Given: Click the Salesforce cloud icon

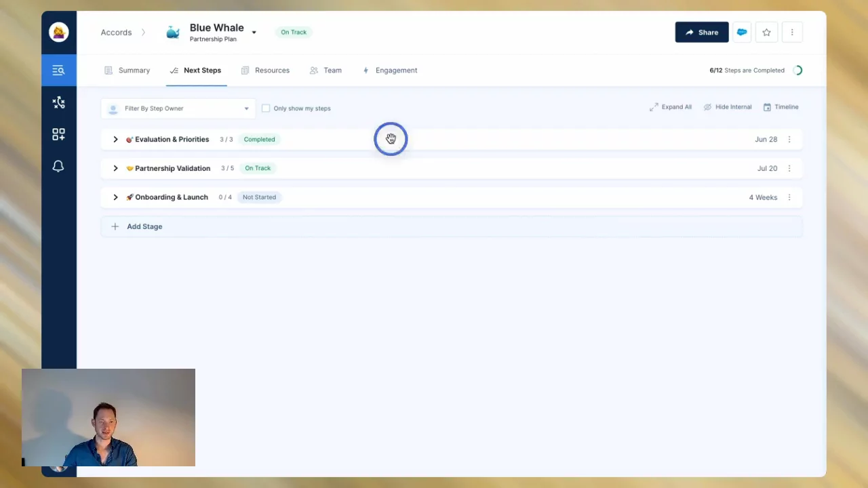Looking at the screenshot, I should tap(742, 32).
